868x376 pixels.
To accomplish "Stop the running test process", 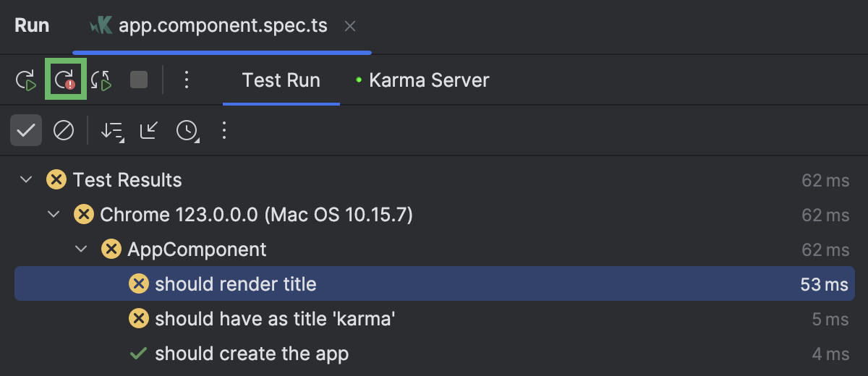I will click(x=139, y=80).
